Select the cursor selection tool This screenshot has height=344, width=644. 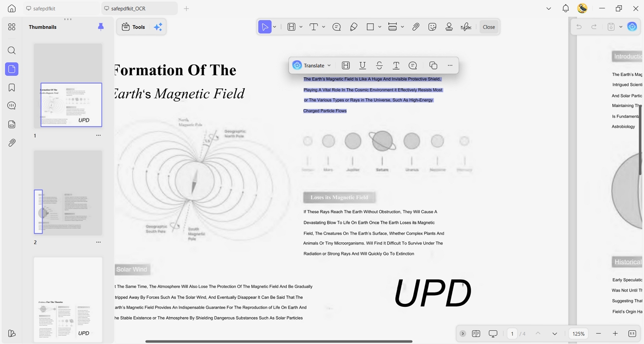tap(265, 27)
